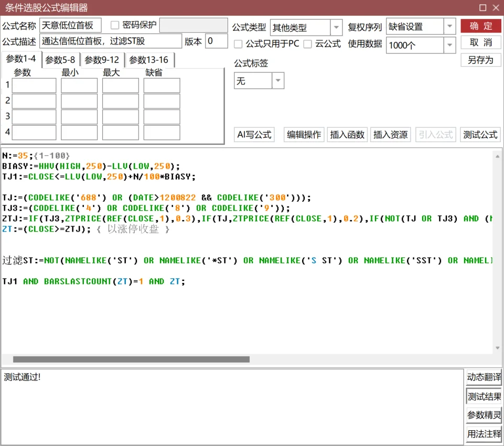The height and width of the screenshot is (446, 504).
Task: Click the 公式类型 combo box showing 其他类型
Action: 306,27
